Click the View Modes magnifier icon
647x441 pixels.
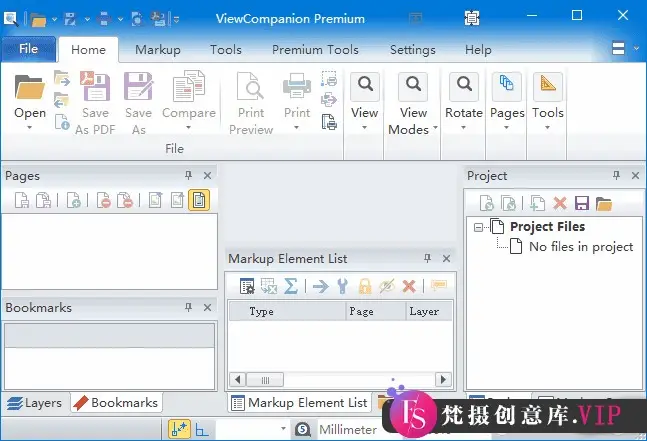pyautogui.click(x=413, y=87)
